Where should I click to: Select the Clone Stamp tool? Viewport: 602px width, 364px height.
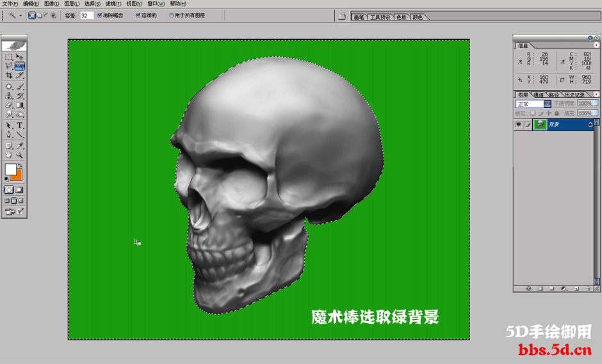9,96
